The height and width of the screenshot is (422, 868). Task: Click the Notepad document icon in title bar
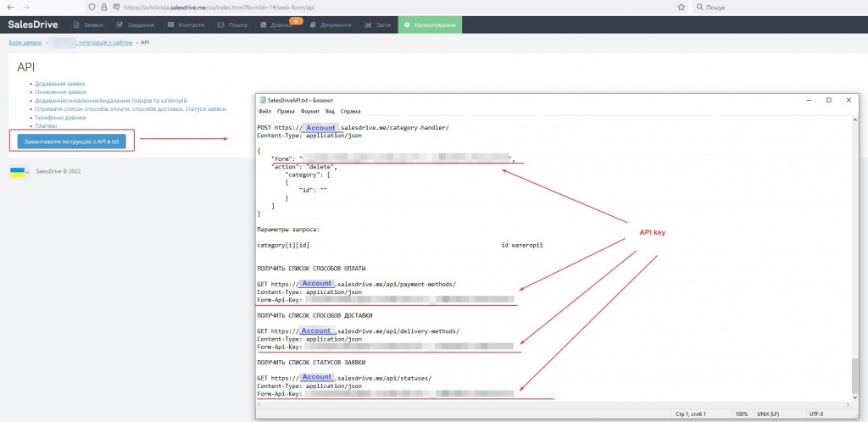tap(262, 101)
